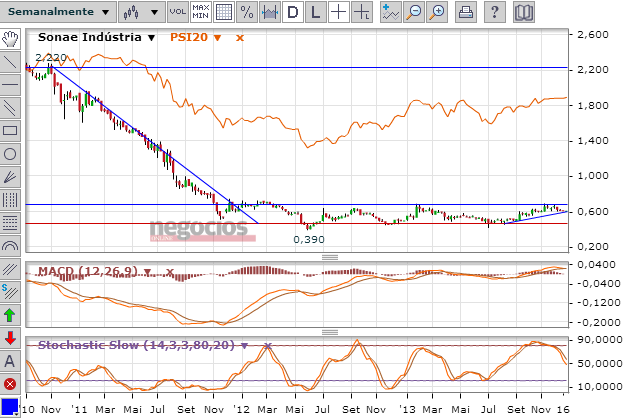Open the blue drawing color swatch
This screenshot has height=420, width=632.
pos(10,406)
